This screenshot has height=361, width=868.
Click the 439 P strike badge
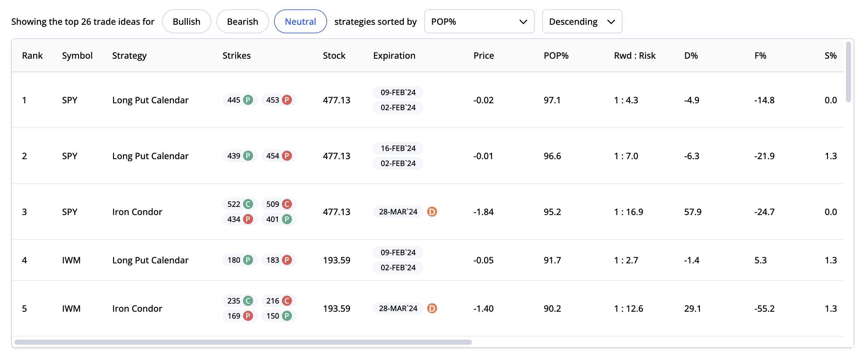coord(240,156)
